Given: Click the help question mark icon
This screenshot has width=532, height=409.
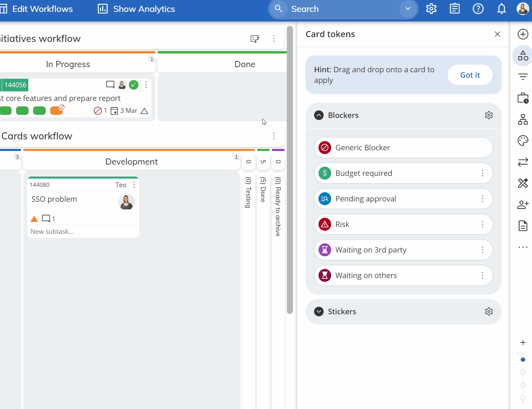Looking at the screenshot, I should pyautogui.click(x=478, y=9).
